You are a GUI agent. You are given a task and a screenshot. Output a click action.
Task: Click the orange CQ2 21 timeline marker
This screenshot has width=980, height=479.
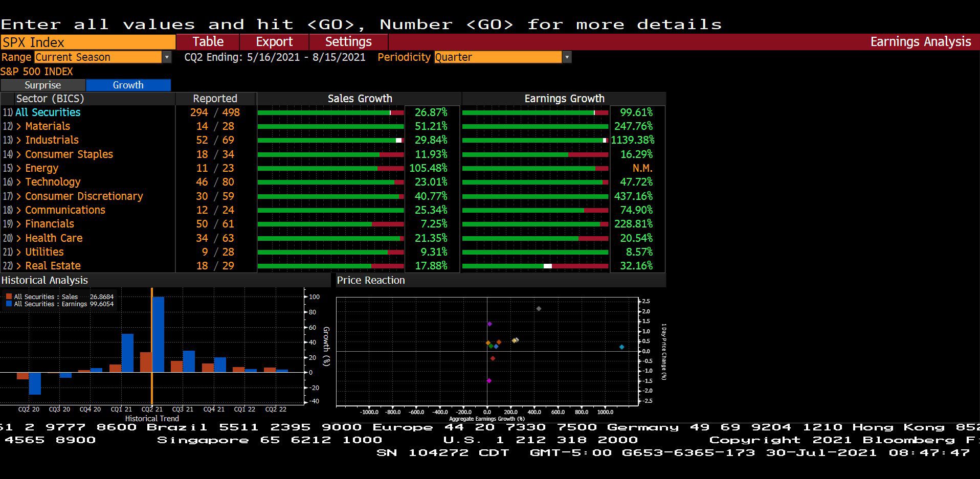[x=152, y=346]
